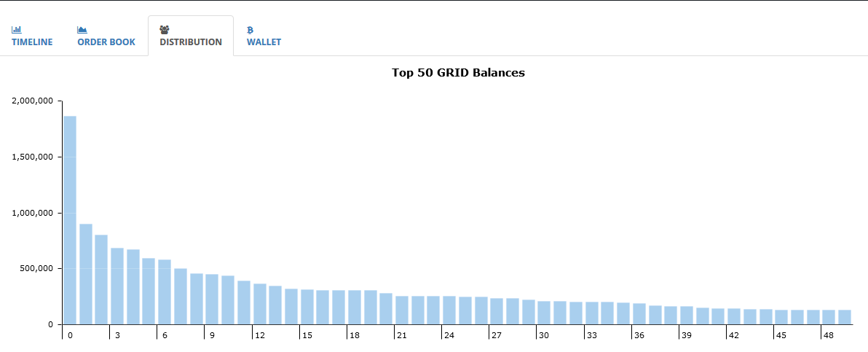
Task: Switch to the TIMELINE tab
Action: tap(32, 42)
